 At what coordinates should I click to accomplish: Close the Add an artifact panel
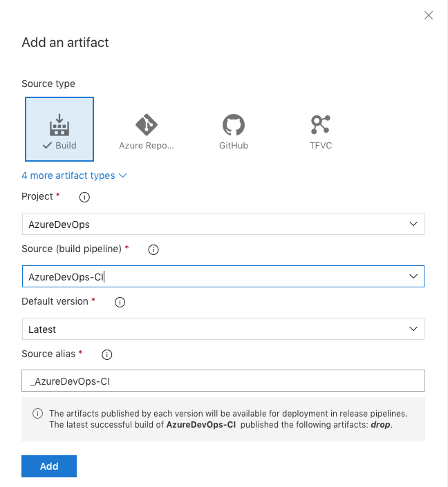429,15
